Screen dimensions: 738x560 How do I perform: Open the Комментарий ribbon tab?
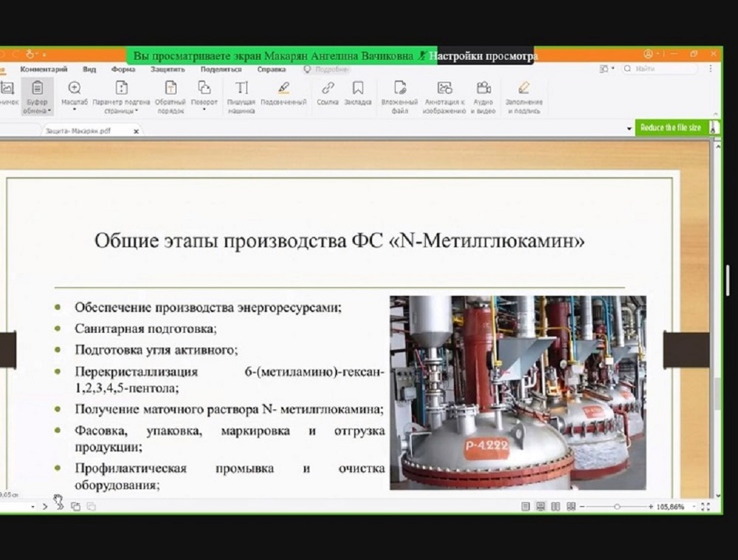(x=44, y=69)
